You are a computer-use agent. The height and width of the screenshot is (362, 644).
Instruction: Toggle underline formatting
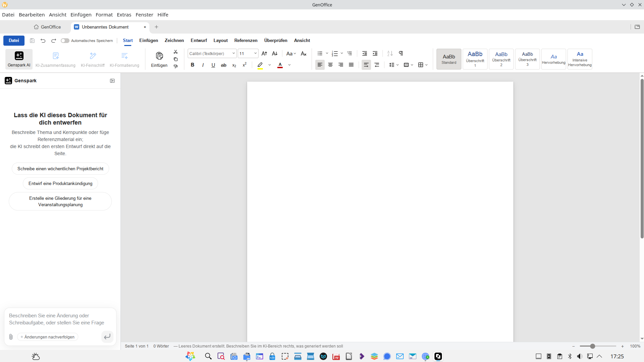click(x=213, y=65)
